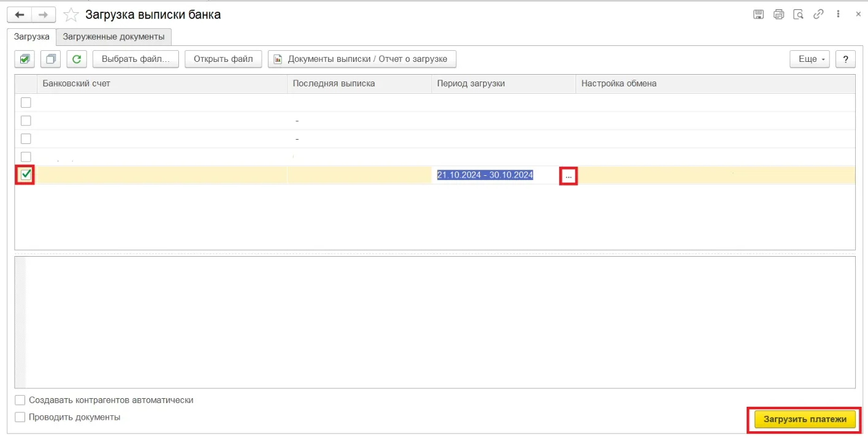Screen dimensions: 868x438
Task: Open period picker with ellipsis button
Action: click(568, 176)
